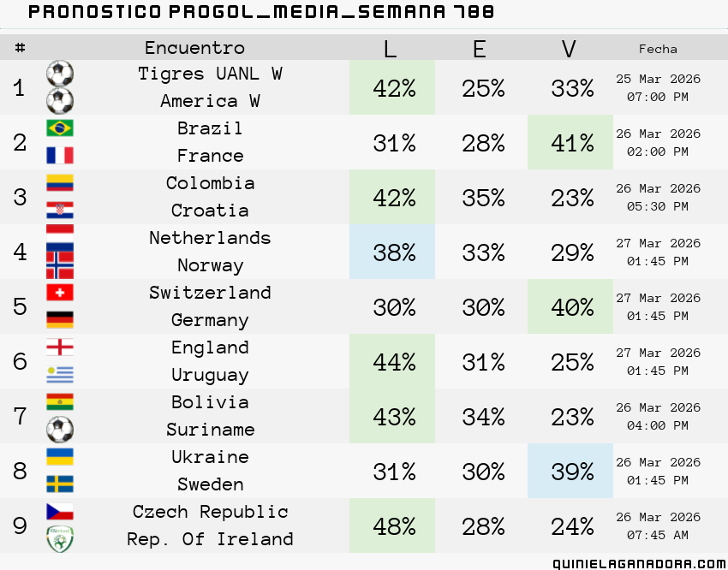Click the green 41% visitor cell for France
The height and width of the screenshot is (570, 728).
[570, 142]
